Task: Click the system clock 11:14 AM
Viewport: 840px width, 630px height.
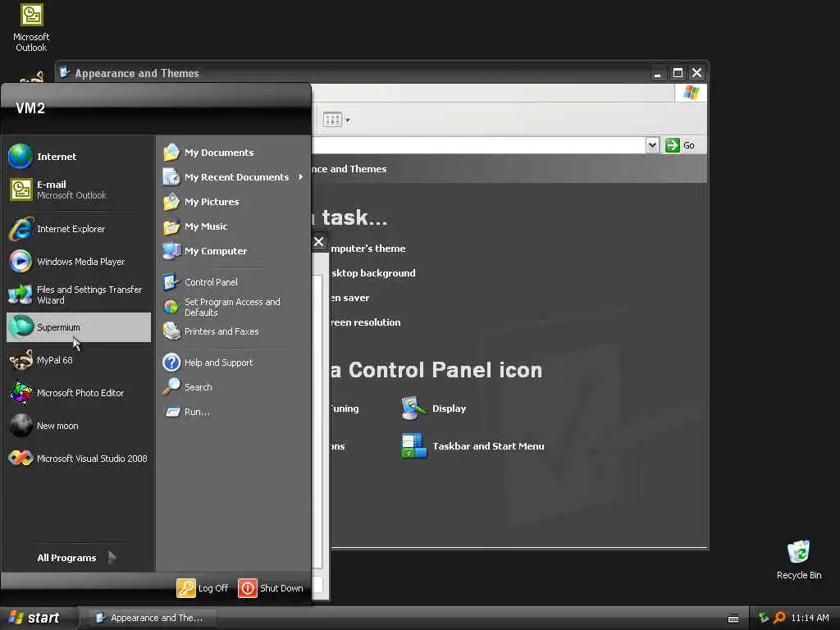Action: (810, 619)
